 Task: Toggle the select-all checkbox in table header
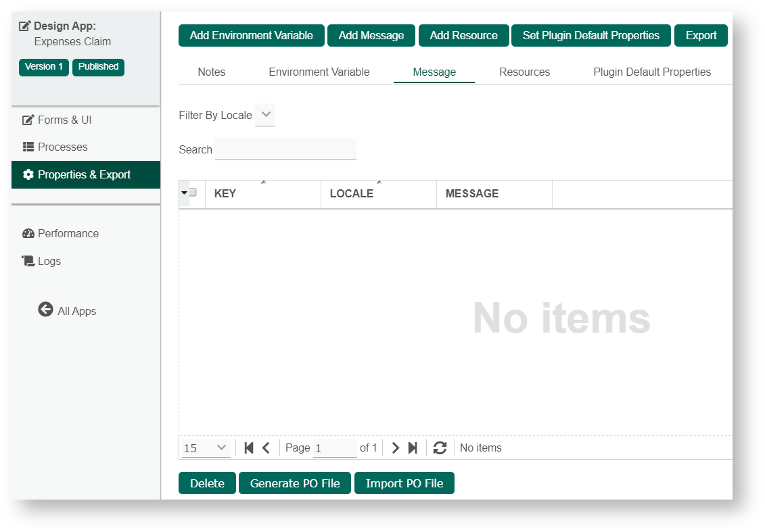coord(193,193)
